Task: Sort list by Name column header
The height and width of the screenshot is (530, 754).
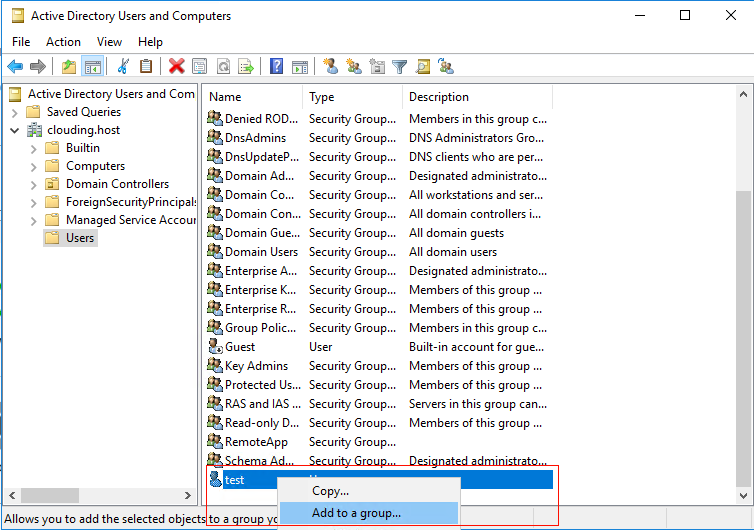Action: pos(252,97)
